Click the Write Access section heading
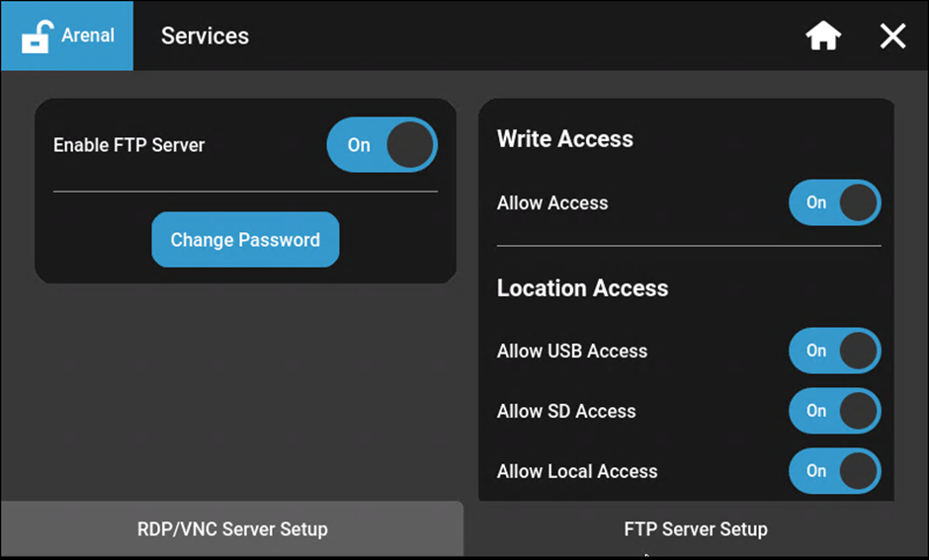This screenshot has height=560, width=929. pyautogui.click(x=564, y=139)
